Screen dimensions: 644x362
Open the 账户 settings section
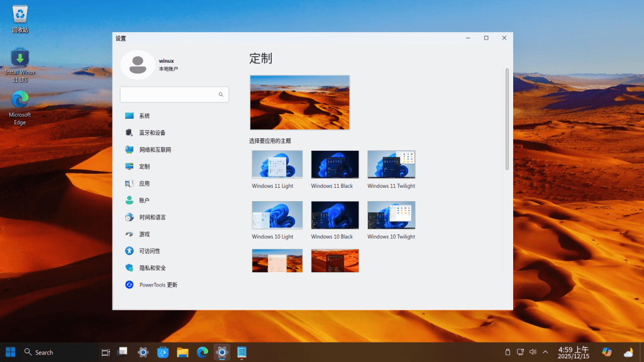(x=174, y=200)
